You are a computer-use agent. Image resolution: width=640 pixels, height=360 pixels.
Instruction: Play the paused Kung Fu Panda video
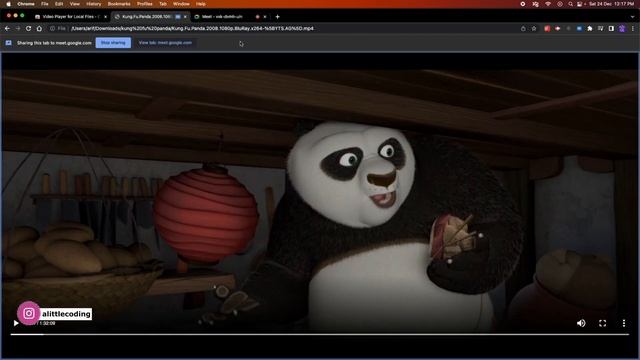(16, 323)
